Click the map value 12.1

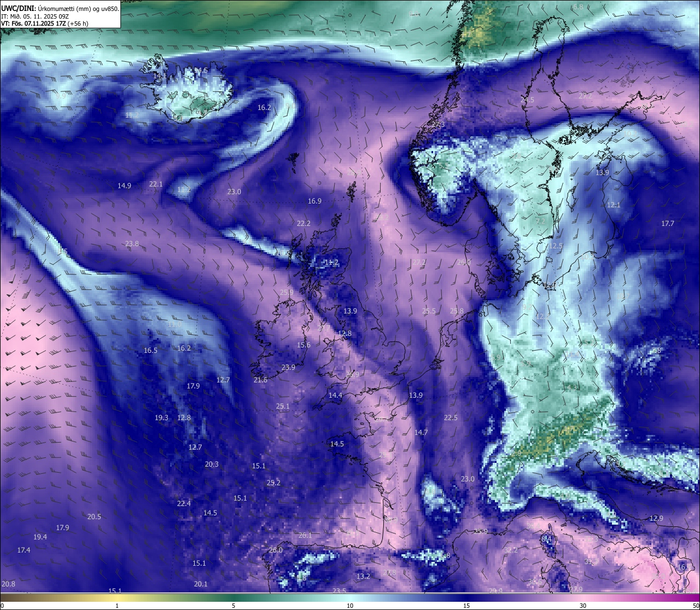pos(614,205)
